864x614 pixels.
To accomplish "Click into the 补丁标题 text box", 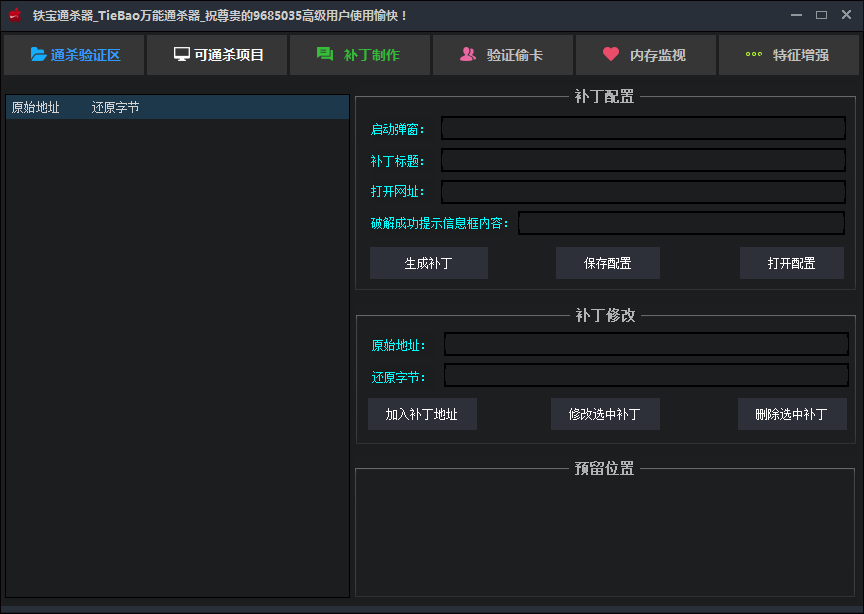I will tap(643, 160).
